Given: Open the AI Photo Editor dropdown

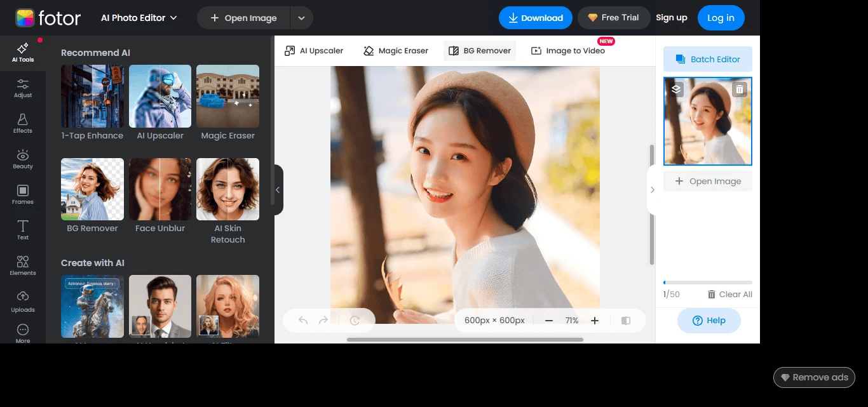Looking at the screenshot, I should [x=139, y=18].
